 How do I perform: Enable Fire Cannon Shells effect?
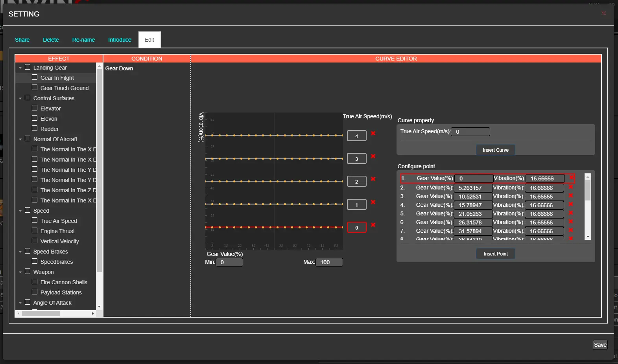click(35, 282)
